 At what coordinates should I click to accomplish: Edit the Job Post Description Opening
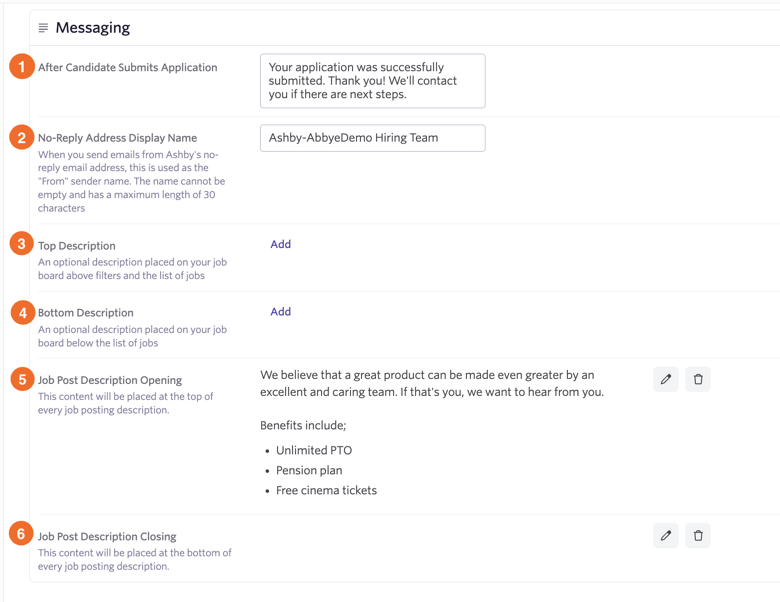tap(666, 379)
